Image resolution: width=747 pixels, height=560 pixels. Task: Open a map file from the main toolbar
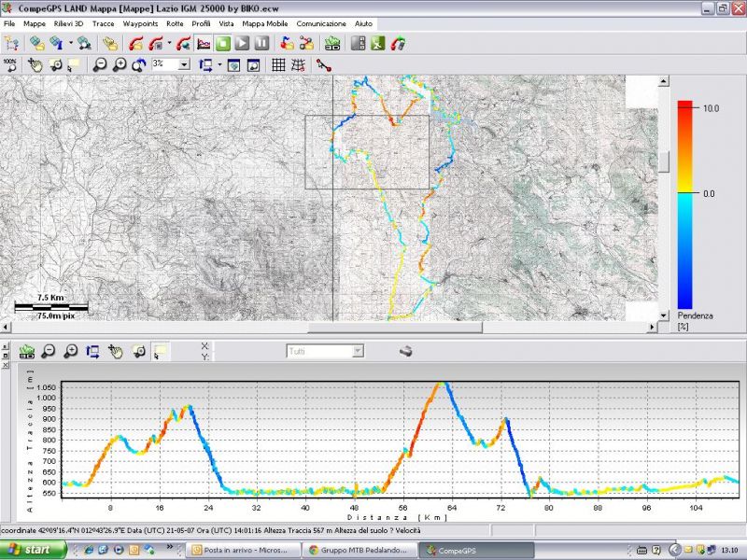[36, 44]
